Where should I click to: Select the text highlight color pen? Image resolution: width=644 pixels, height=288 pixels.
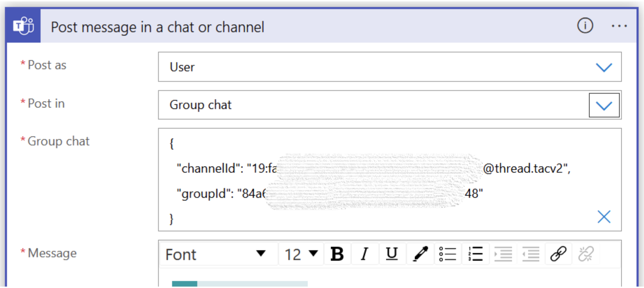point(420,254)
